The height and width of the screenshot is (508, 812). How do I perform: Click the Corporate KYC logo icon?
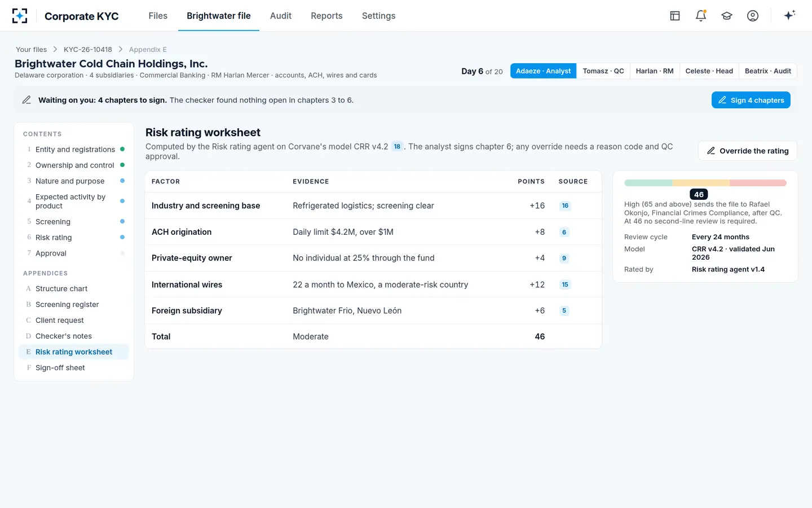click(20, 16)
